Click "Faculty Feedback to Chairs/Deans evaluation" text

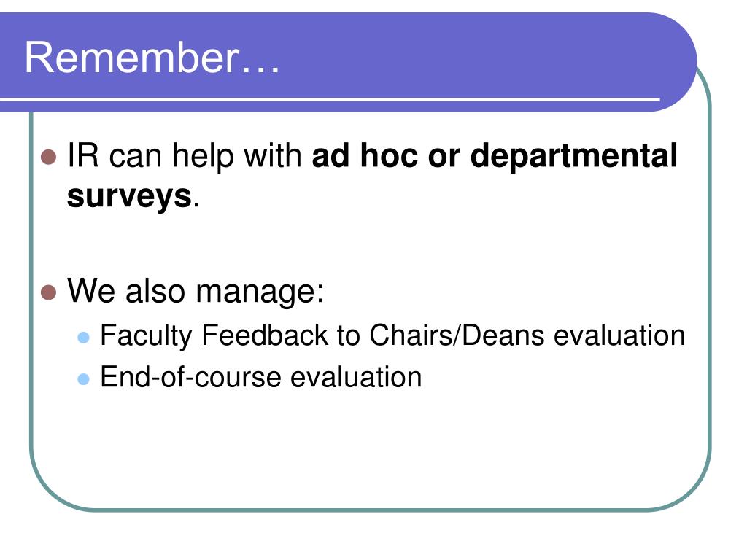(x=392, y=335)
